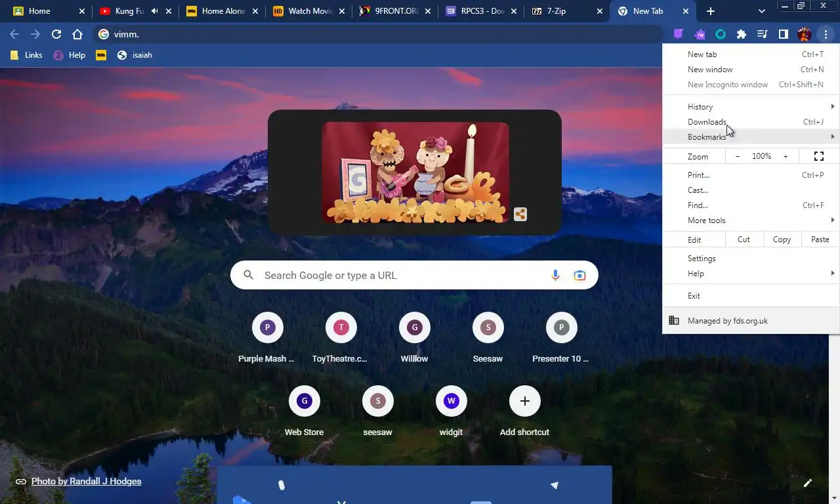The height and width of the screenshot is (504, 840).
Task: Close the 7-Zip tab
Action: click(600, 11)
